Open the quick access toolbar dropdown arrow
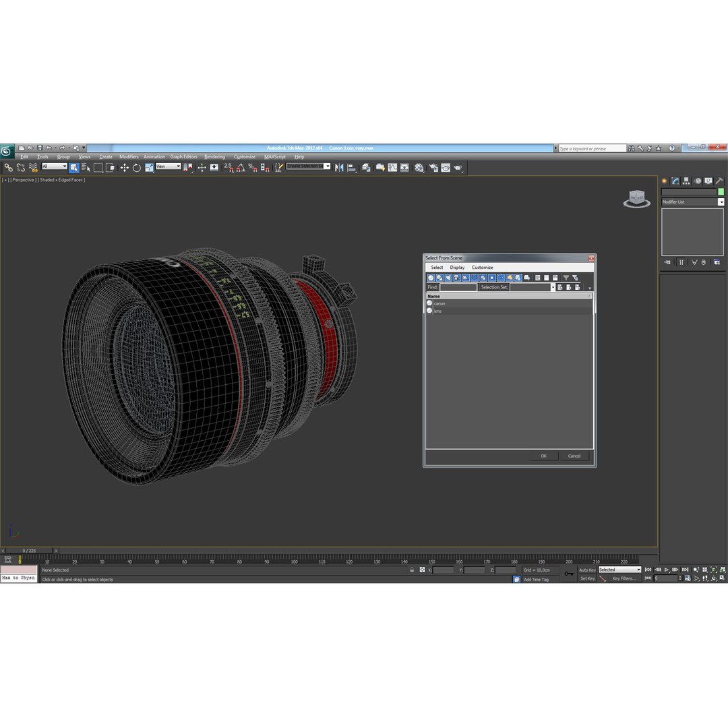728x728 pixels. pos(84,148)
